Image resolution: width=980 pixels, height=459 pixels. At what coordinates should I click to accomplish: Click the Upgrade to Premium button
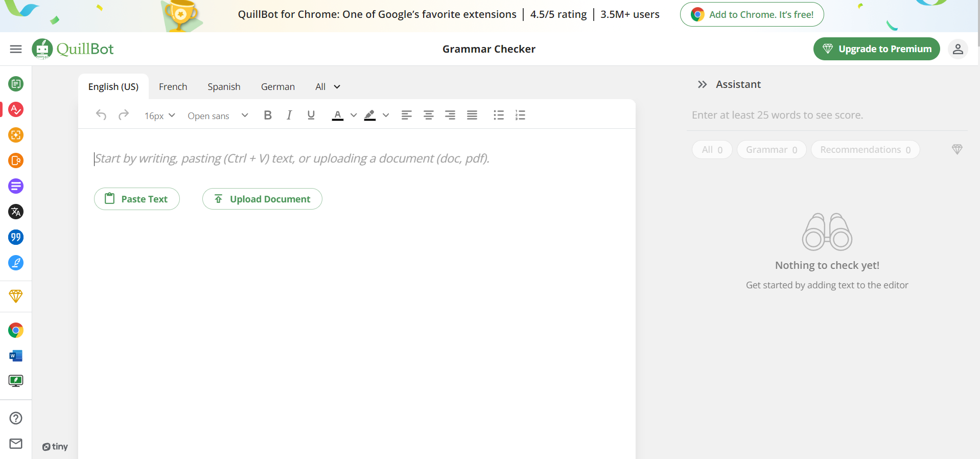point(877,49)
